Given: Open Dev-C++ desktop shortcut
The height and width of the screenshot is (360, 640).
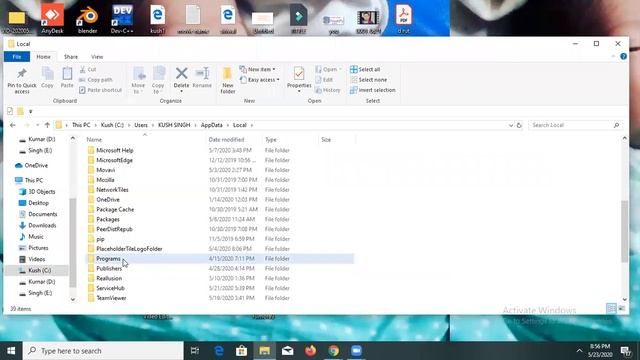Looking at the screenshot, I should (x=122, y=18).
